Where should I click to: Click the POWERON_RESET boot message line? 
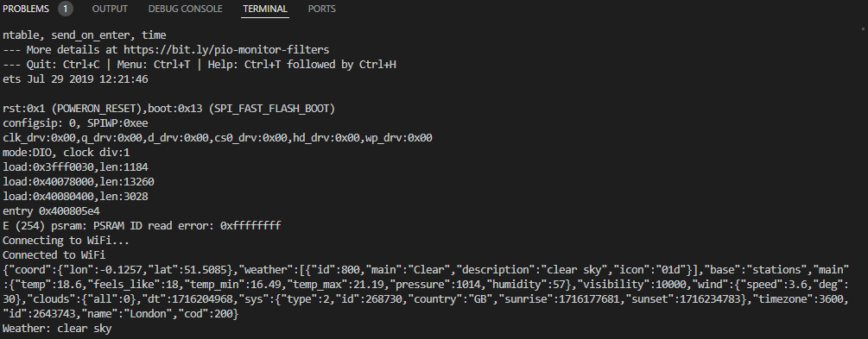(168, 109)
